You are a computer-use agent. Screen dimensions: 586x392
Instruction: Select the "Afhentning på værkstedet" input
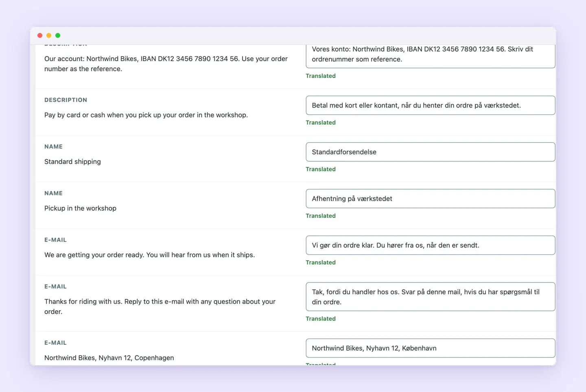tap(430, 199)
